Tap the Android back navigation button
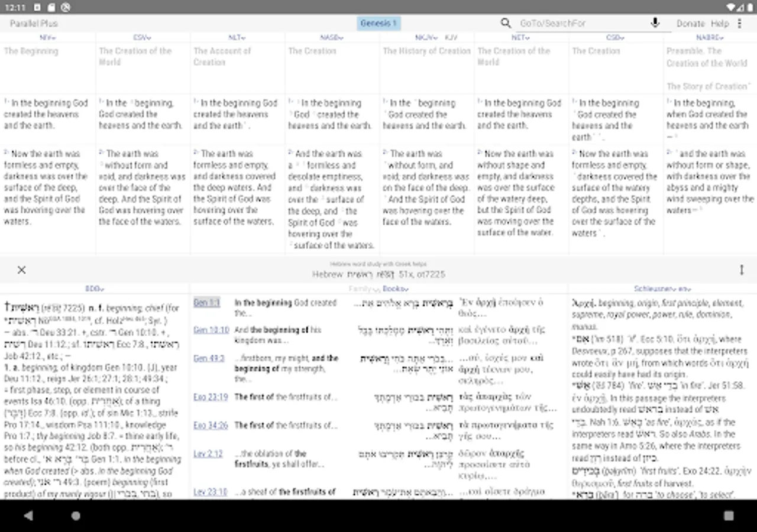This screenshot has height=532, width=757. click(x=28, y=515)
